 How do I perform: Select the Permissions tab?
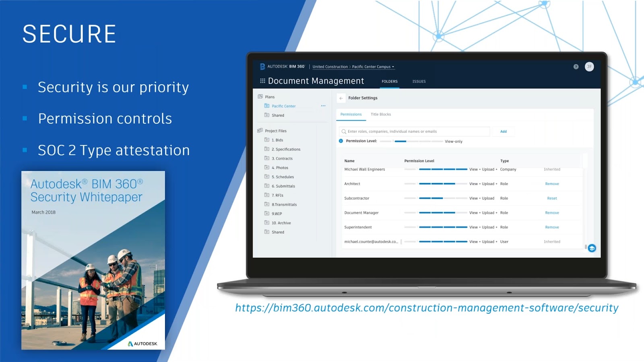coord(351,115)
